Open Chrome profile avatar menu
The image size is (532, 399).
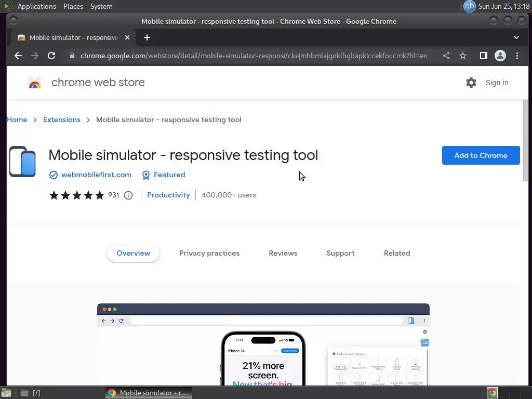click(500, 56)
